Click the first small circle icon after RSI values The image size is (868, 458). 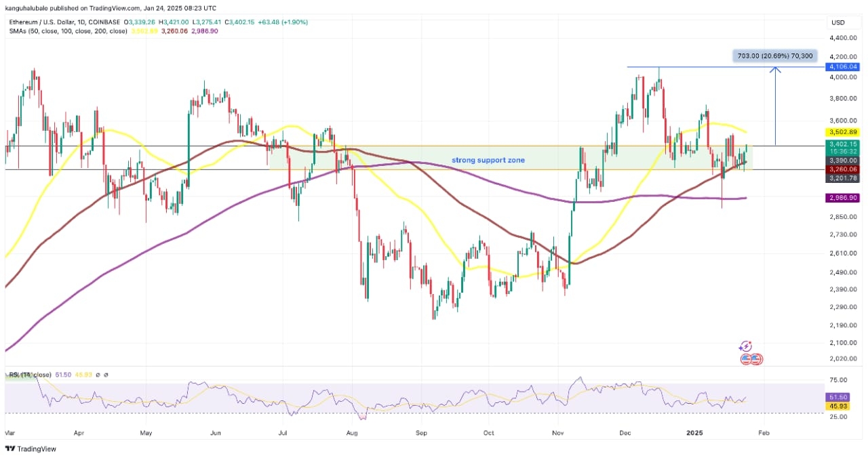click(97, 375)
